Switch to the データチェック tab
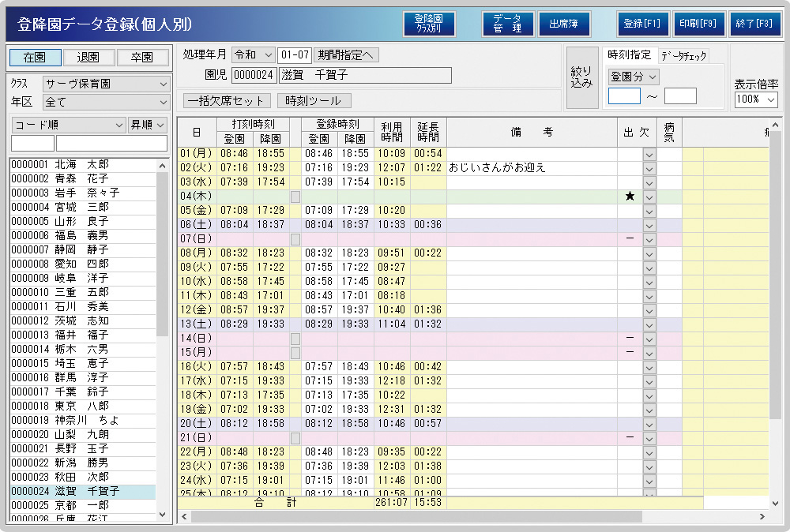This screenshot has height=532, width=790. pos(684,55)
